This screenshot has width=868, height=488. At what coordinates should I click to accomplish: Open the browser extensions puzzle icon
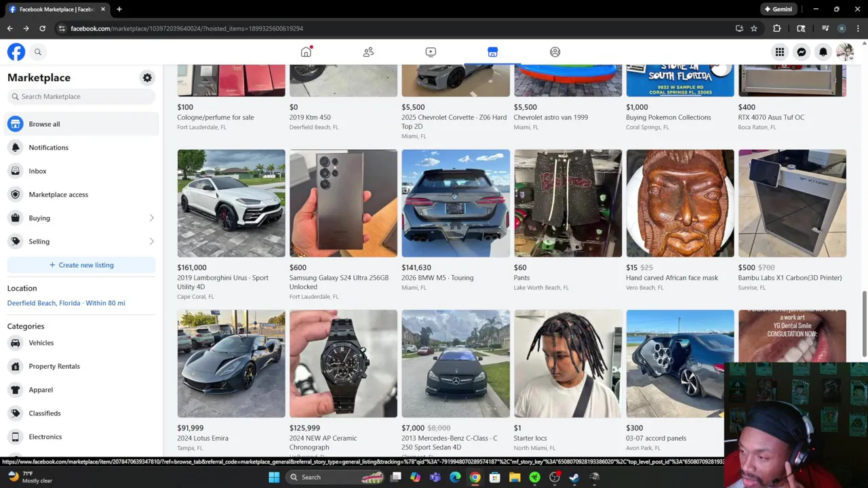coord(776,28)
